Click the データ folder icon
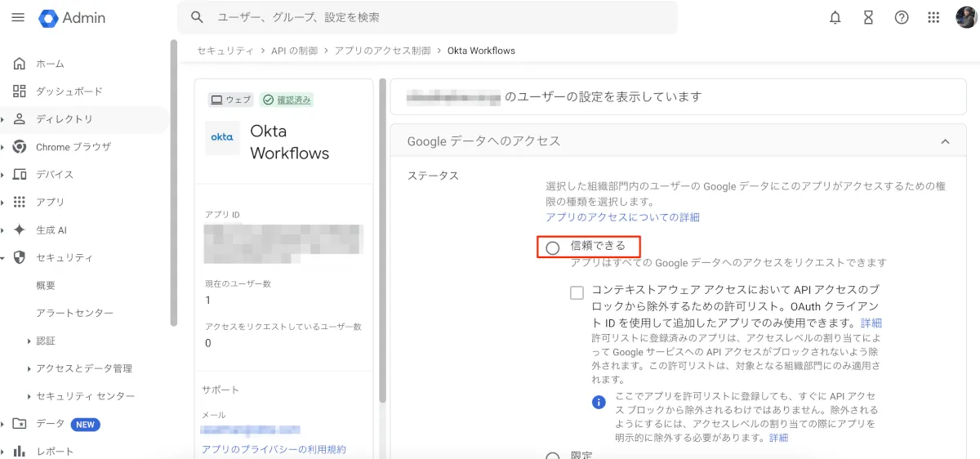Screen dimensions: 980x459 pyautogui.click(x=20, y=424)
